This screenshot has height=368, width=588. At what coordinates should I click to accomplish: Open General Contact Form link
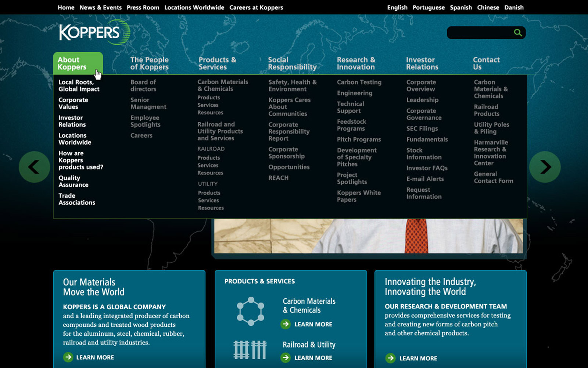click(494, 177)
